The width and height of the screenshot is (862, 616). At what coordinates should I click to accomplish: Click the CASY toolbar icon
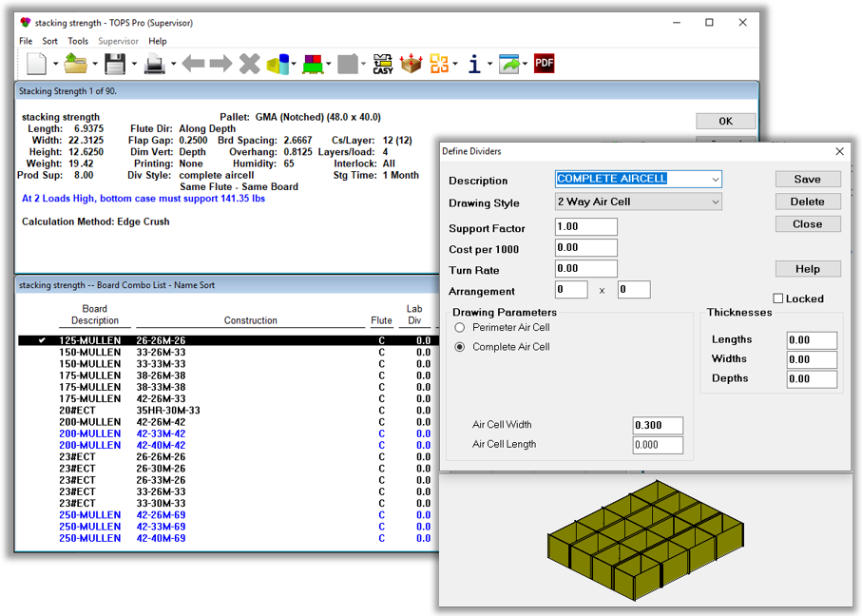click(x=383, y=64)
